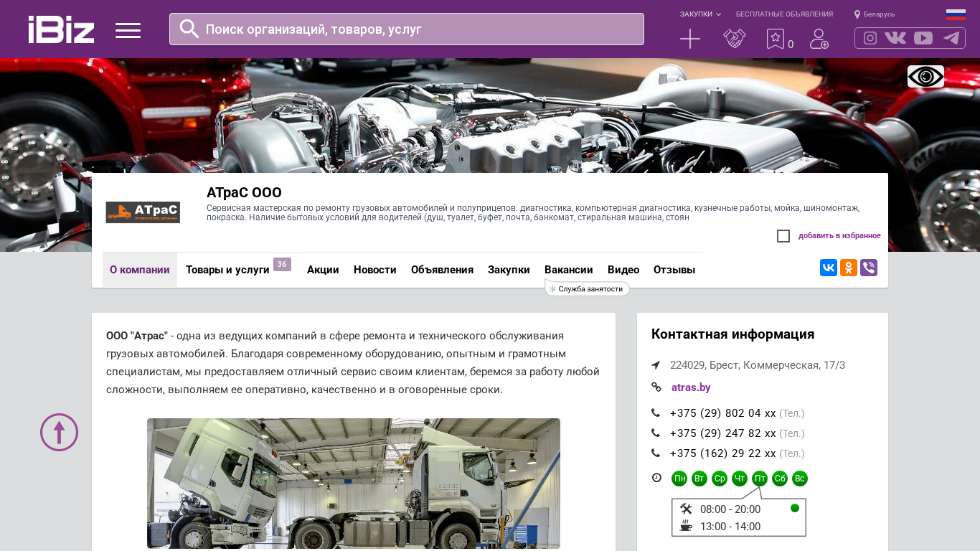Click the address «224029, Брест, Коммерческая, 17/3»
Screen dimensions: 980x551
coord(758,365)
